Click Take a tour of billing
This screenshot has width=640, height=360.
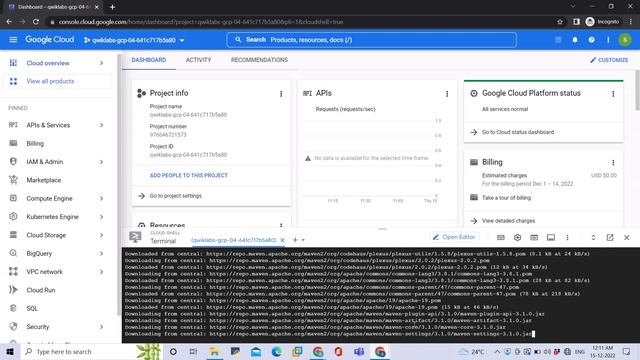[x=506, y=198]
